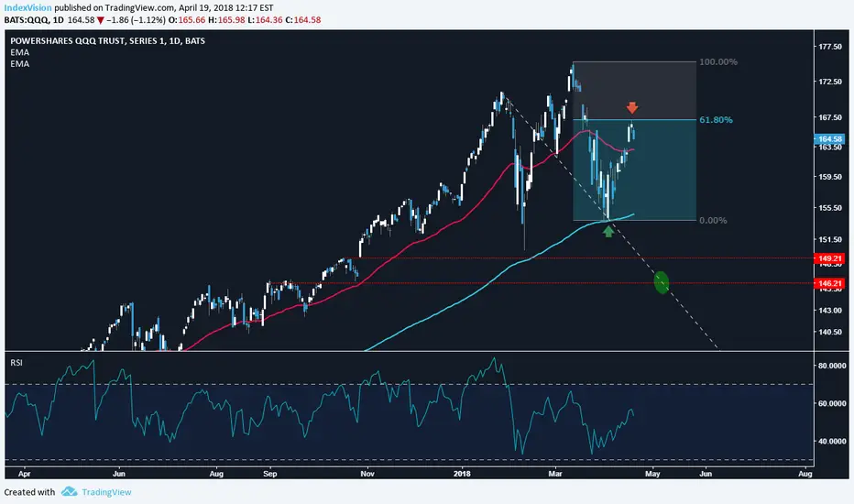Click the 80.0000 RSI axis value
The width and height of the screenshot is (854, 504).
(x=832, y=366)
